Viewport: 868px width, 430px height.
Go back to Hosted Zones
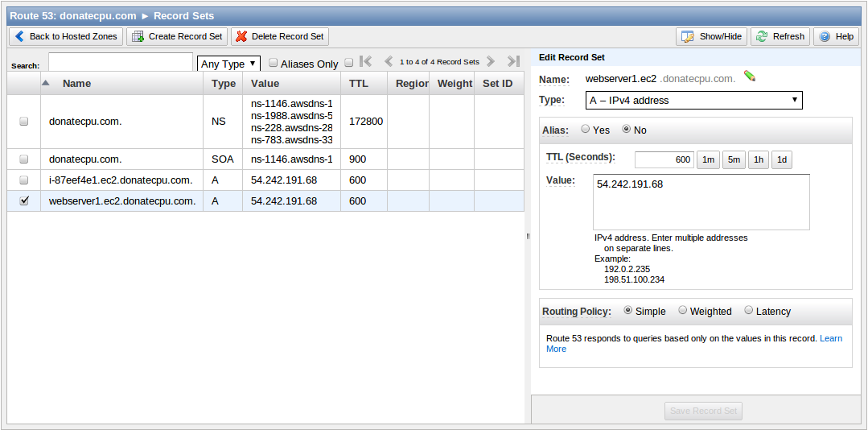pyautogui.click(x=66, y=36)
